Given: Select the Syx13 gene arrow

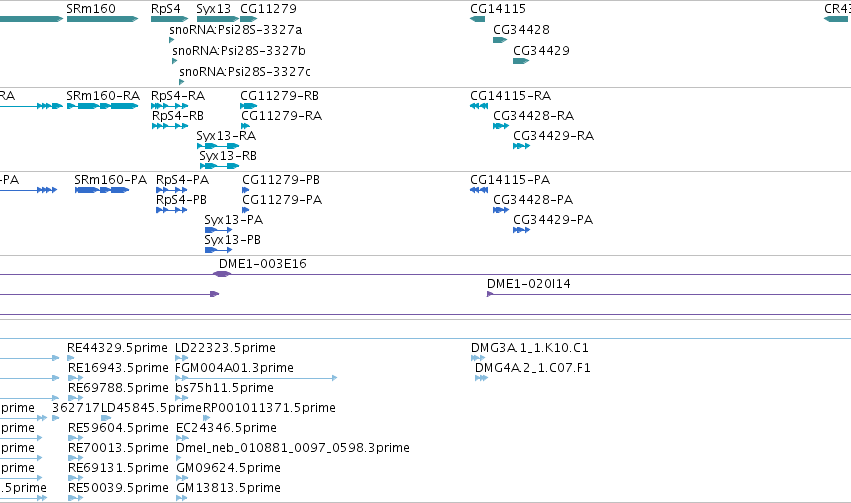Looking at the screenshot, I should point(218,19).
